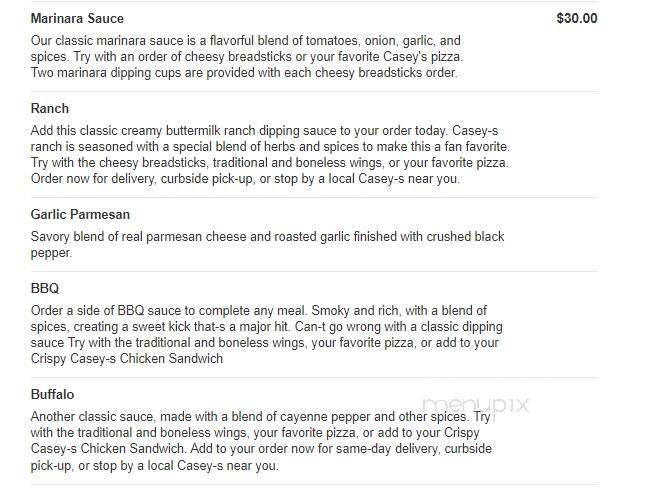
Task: Click the Marinara Sauce item title
Action: click(77, 18)
